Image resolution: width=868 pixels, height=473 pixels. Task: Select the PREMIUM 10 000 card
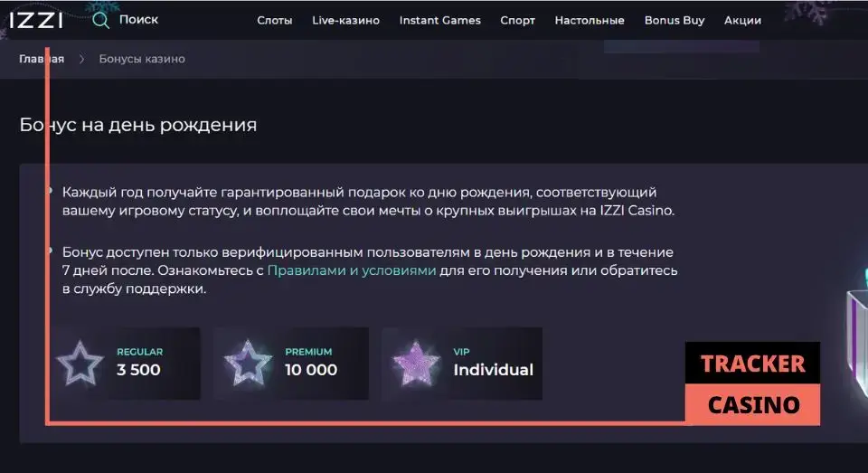(x=291, y=364)
